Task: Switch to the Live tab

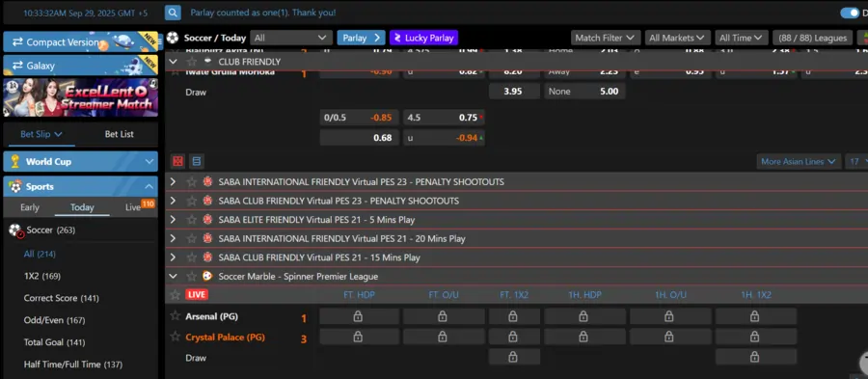Action: click(133, 207)
